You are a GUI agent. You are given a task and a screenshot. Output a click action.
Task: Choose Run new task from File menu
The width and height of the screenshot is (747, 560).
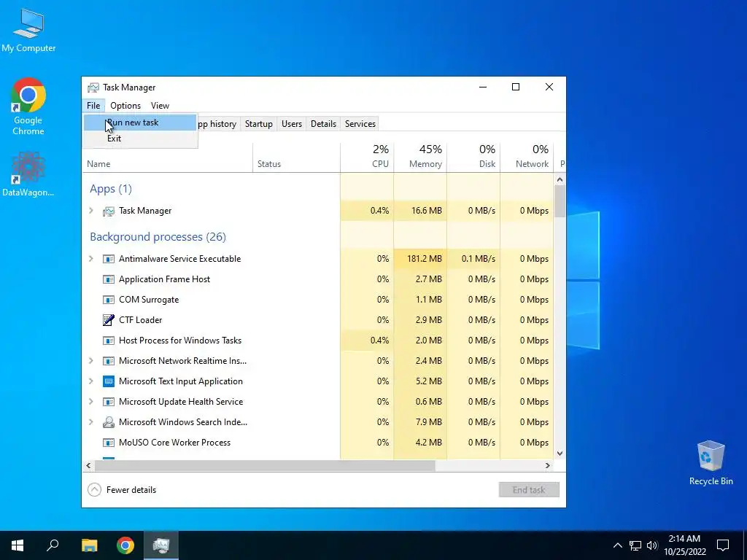[x=140, y=122]
